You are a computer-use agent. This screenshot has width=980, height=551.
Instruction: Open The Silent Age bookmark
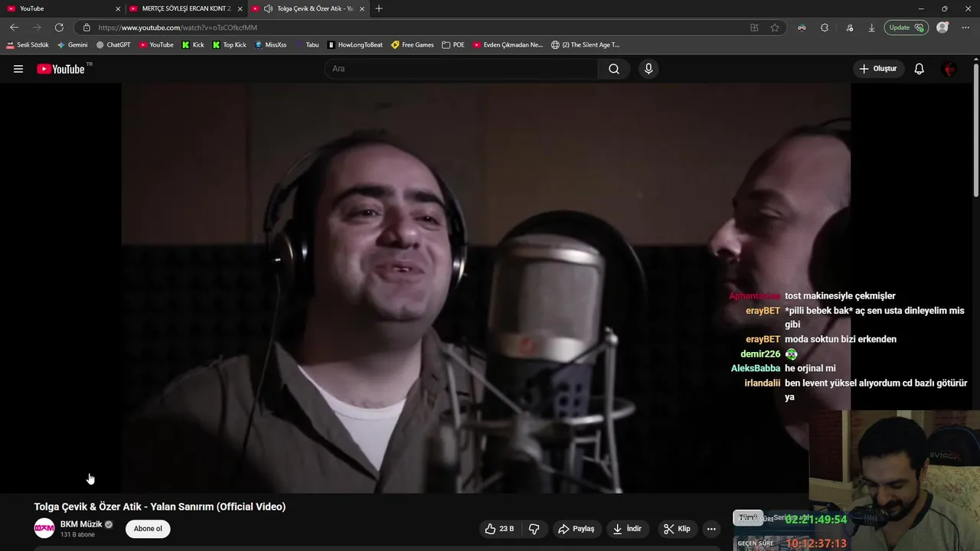point(585,45)
